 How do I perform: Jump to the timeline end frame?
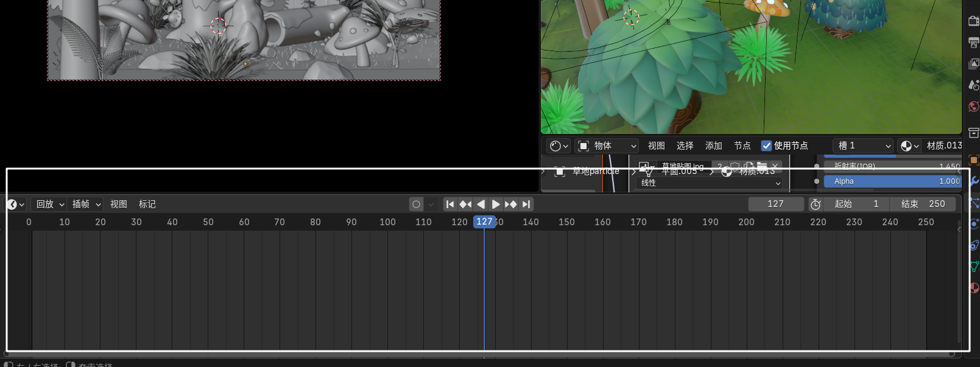point(526,204)
